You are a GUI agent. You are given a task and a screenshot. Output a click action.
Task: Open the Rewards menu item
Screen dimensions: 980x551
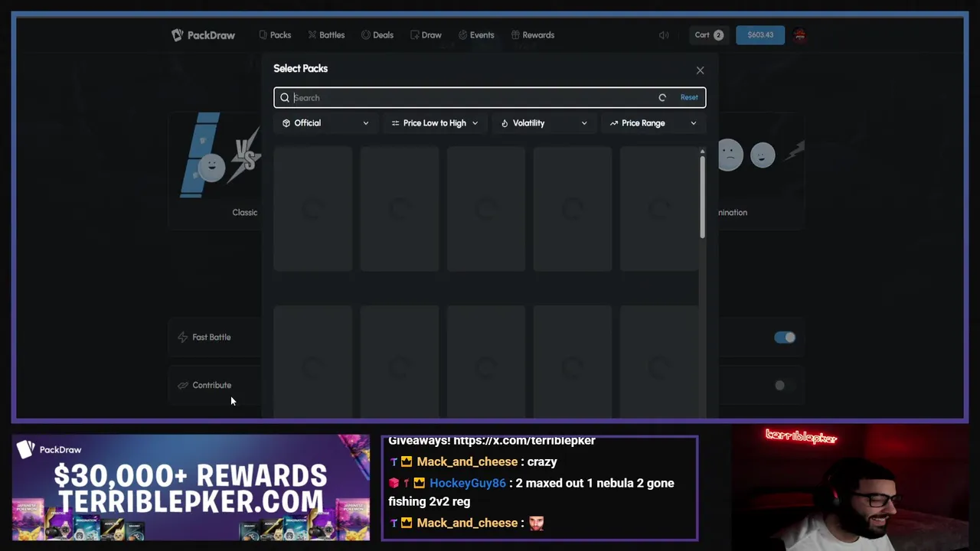point(533,35)
